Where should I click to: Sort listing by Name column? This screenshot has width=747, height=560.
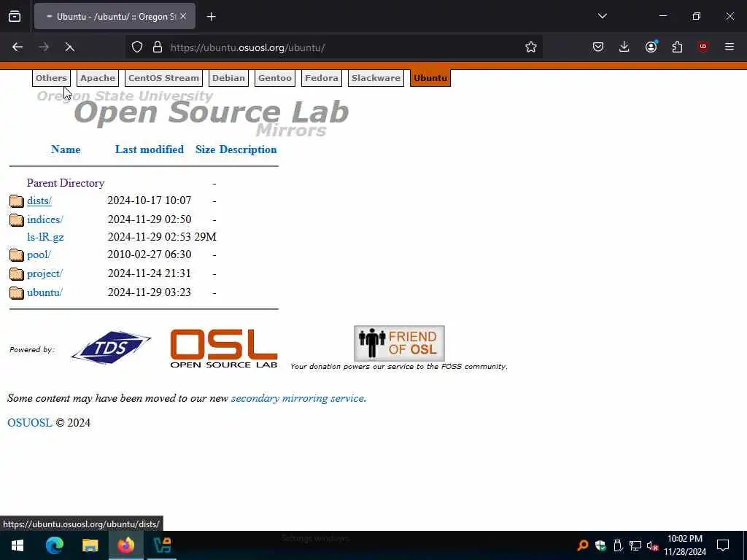66,149
